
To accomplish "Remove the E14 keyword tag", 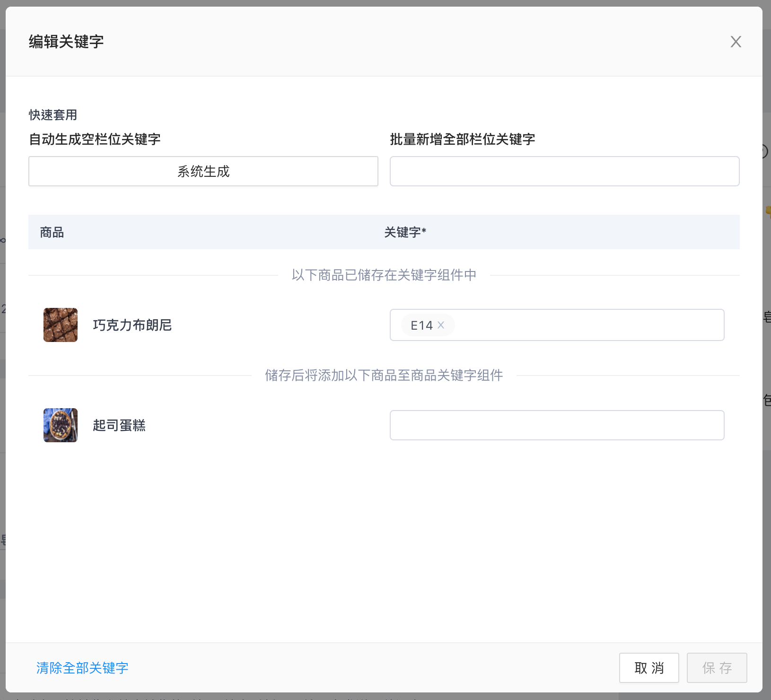I will [x=441, y=325].
